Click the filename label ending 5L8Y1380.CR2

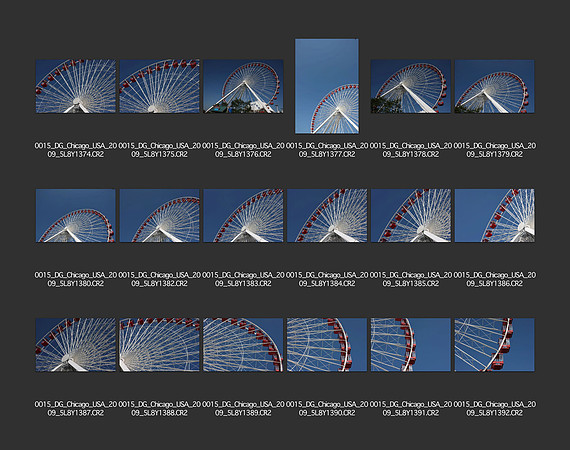(x=76, y=279)
